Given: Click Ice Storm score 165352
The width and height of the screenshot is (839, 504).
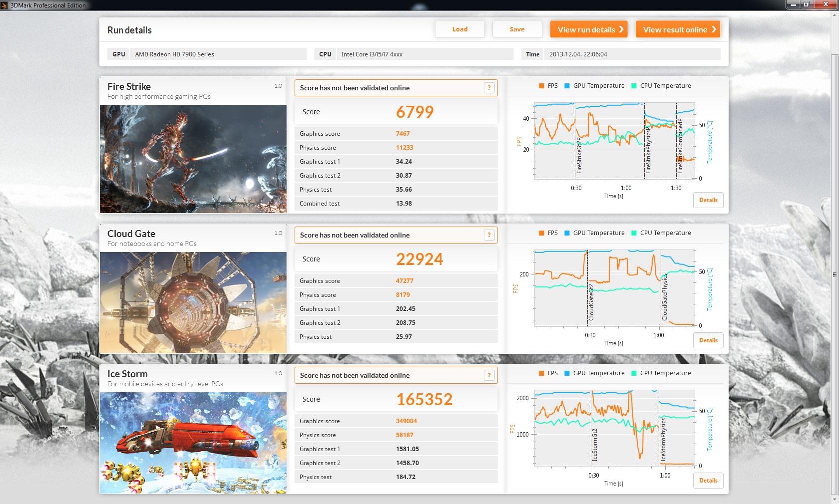Looking at the screenshot, I should pos(424,399).
